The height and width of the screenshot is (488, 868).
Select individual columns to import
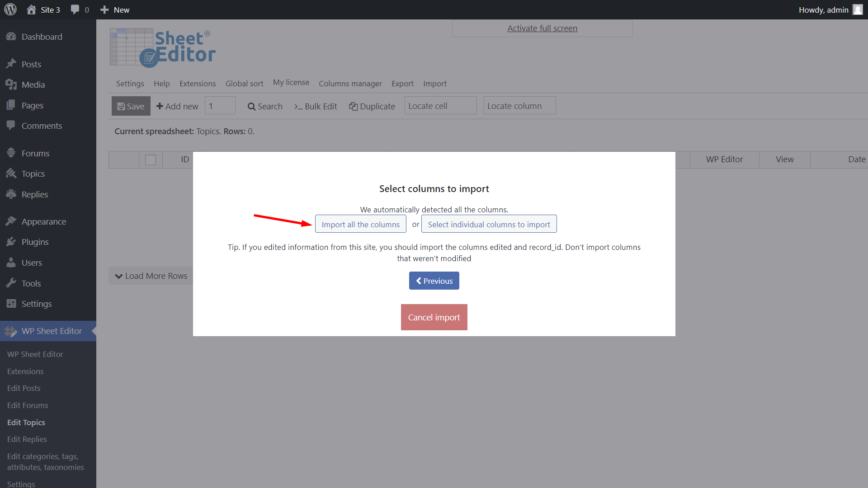click(x=490, y=224)
